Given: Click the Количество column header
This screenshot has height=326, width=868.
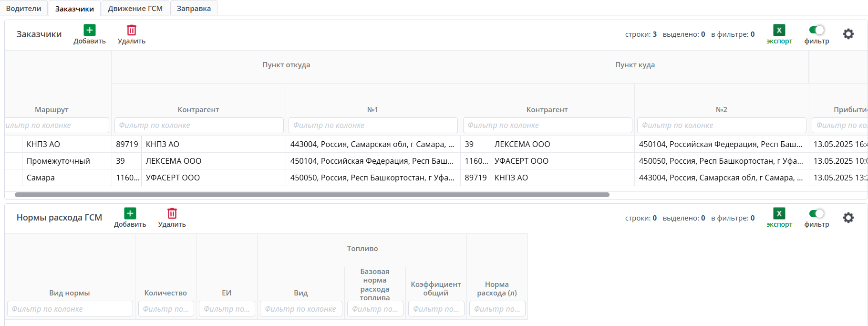Looking at the screenshot, I should point(165,293).
